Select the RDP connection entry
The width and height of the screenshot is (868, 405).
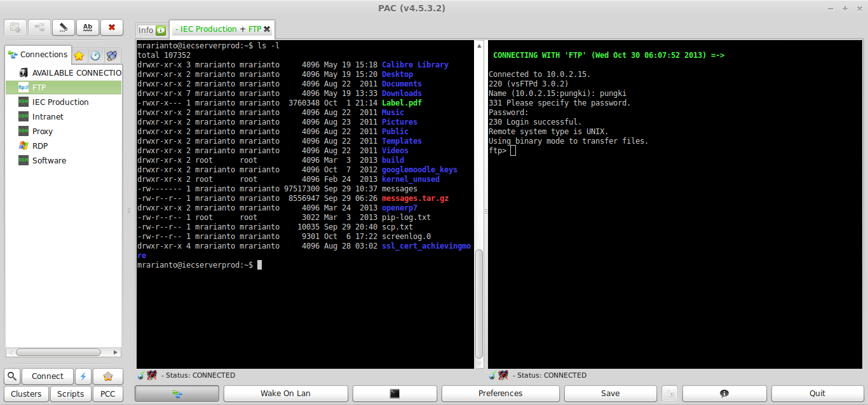click(x=40, y=146)
